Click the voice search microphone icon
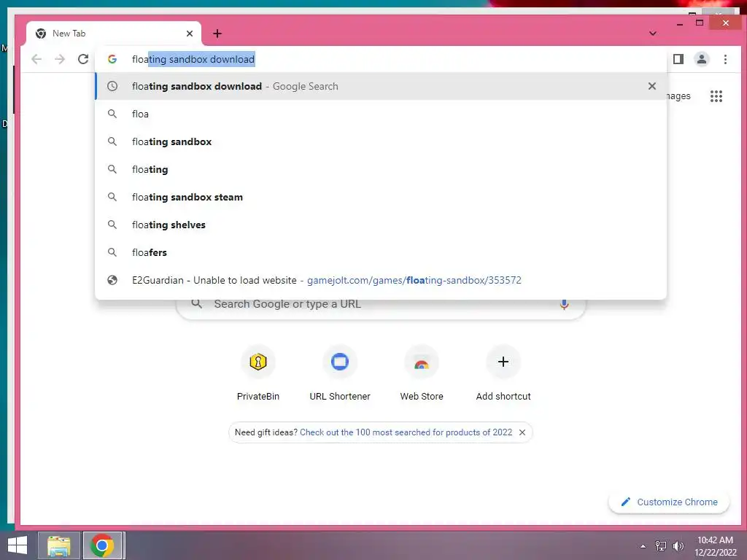This screenshot has width=747, height=560. [x=564, y=304]
